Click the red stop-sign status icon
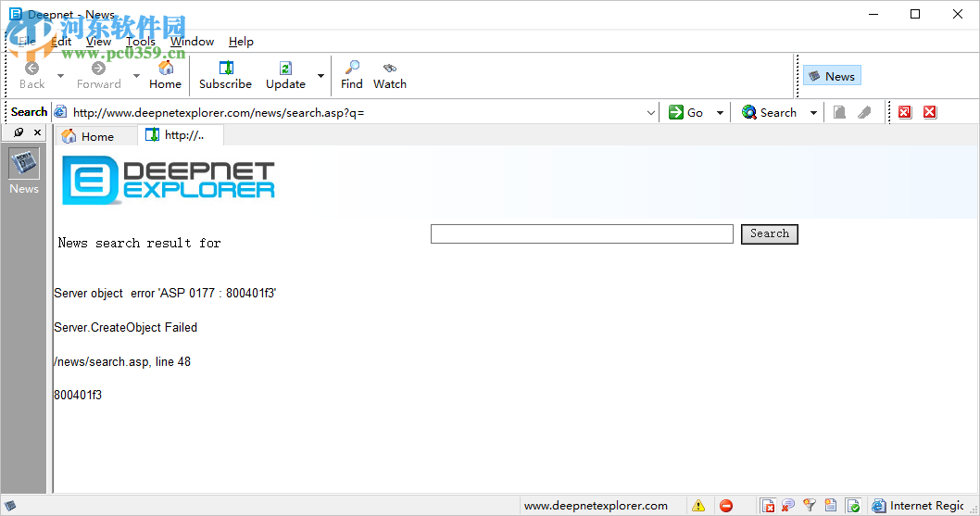 click(x=725, y=506)
